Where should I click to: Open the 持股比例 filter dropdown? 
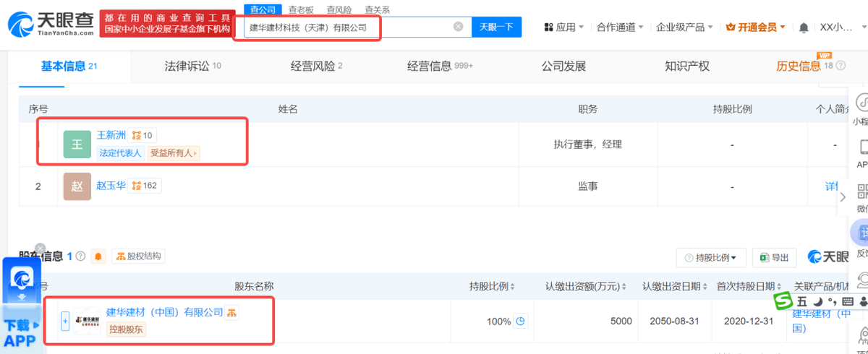coord(711,257)
